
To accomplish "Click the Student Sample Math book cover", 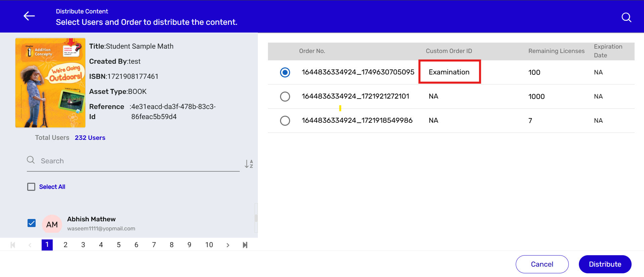I will [x=50, y=83].
